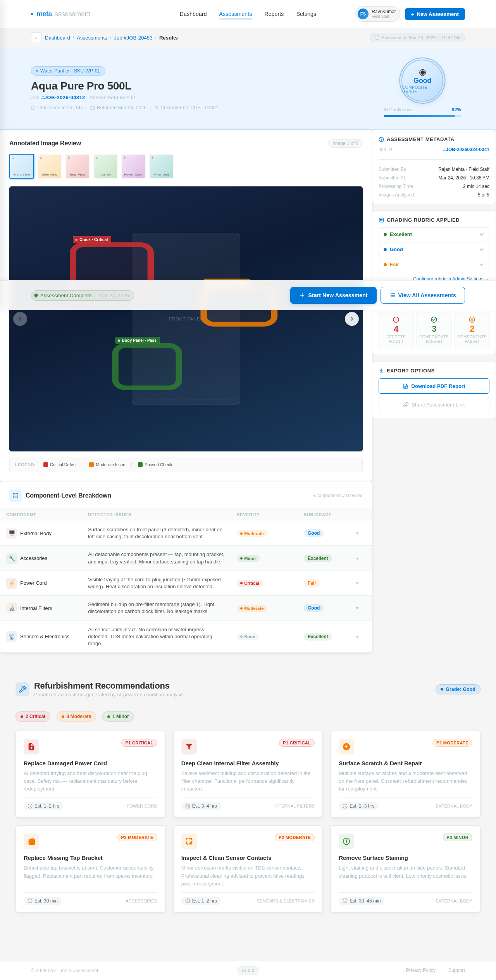Click Share Assessment Link button
Image resolution: width=496 pixels, height=980 pixels.
[x=434, y=405]
